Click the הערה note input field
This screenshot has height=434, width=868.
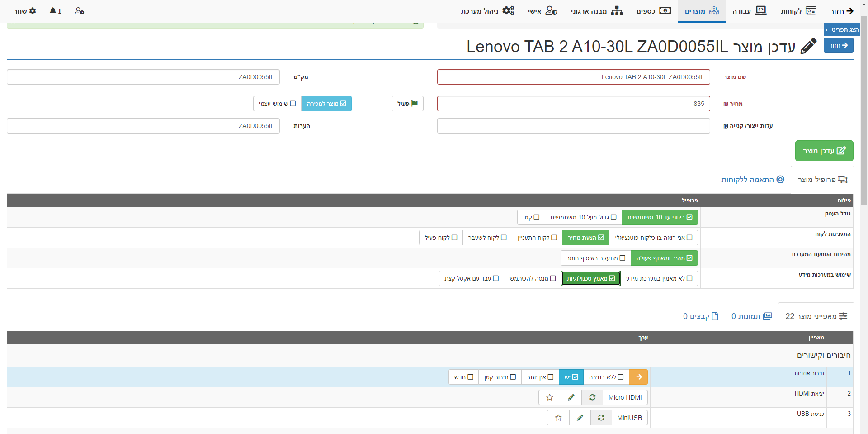click(143, 126)
